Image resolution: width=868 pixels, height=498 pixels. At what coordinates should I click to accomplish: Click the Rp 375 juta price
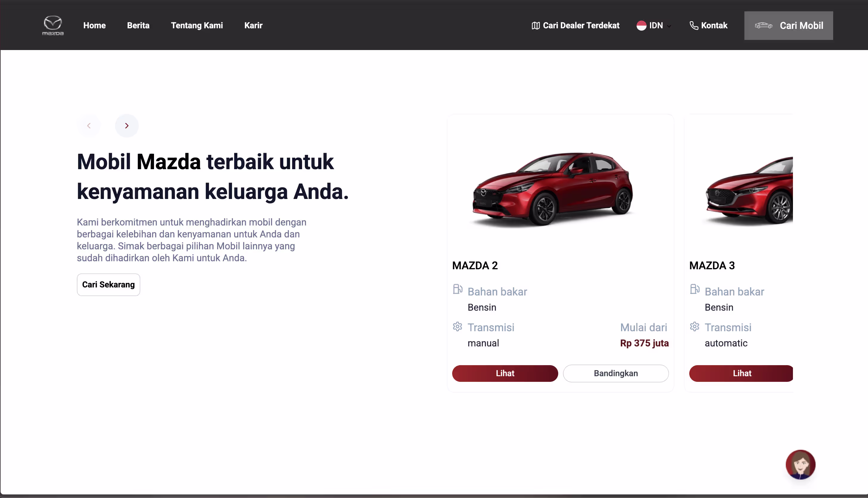[644, 343]
